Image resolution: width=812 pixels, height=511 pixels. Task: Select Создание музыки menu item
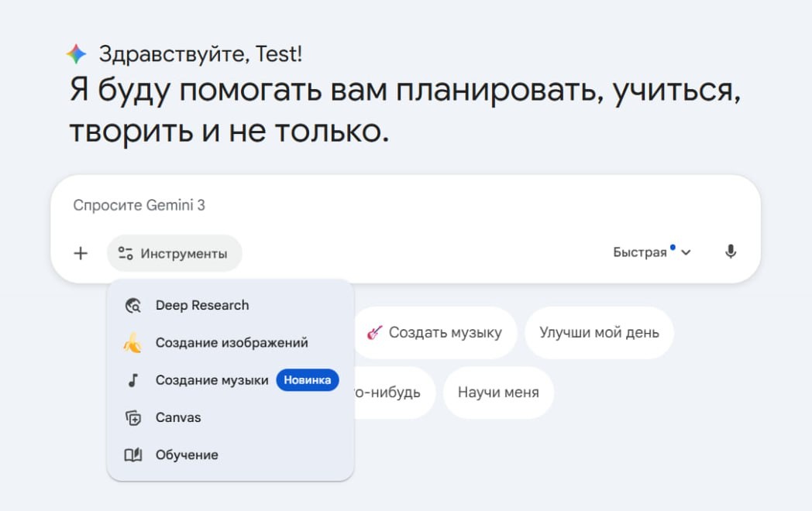(230, 380)
